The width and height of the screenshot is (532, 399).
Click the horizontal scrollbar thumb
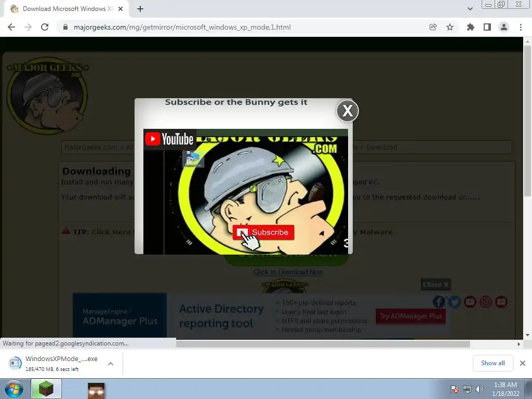pyautogui.click(x=323, y=344)
